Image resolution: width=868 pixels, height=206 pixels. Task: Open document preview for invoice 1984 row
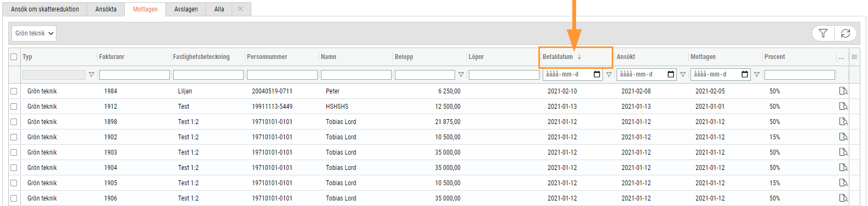pos(843,91)
